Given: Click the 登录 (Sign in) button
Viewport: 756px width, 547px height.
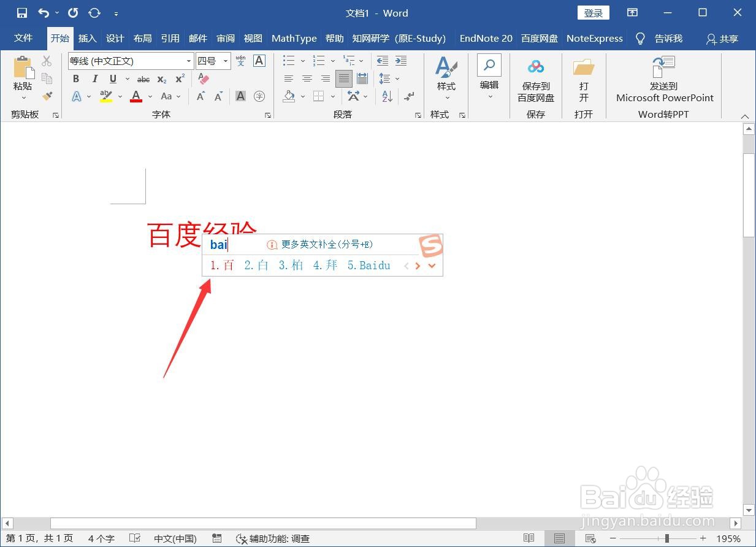Looking at the screenshot, I should (594, 13).
